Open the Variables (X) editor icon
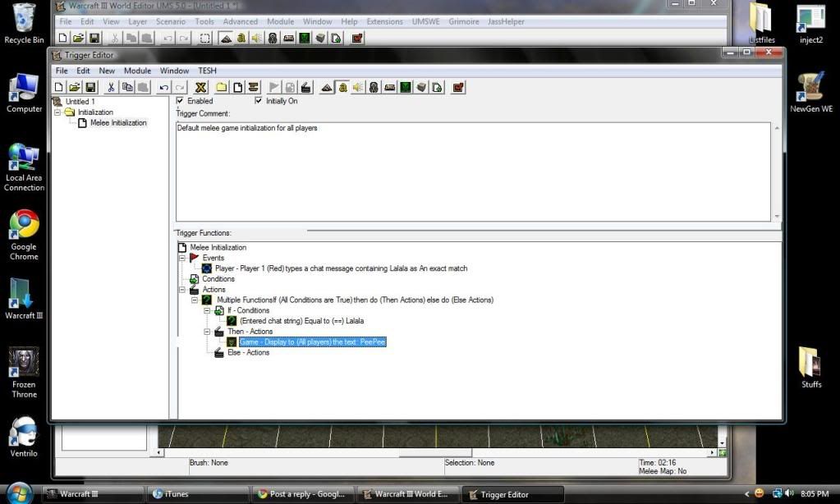This screenshot has width=840, height=504. (x=201, y=87)
